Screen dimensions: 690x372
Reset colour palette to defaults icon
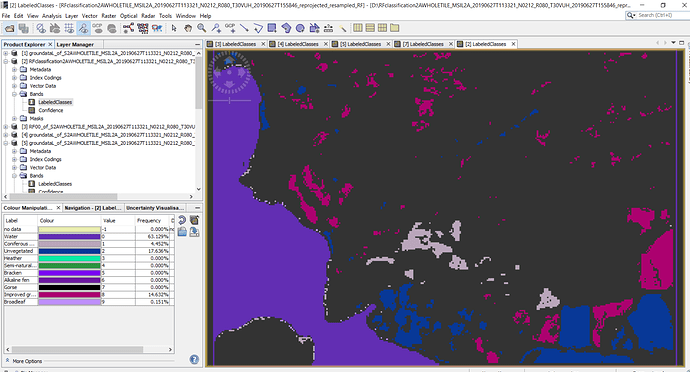[182, 220]
